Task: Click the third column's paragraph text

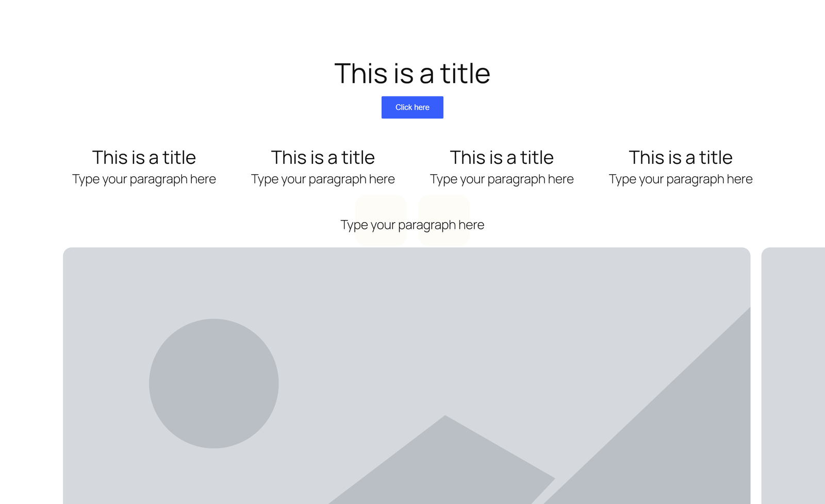Action: click(502, 179)
